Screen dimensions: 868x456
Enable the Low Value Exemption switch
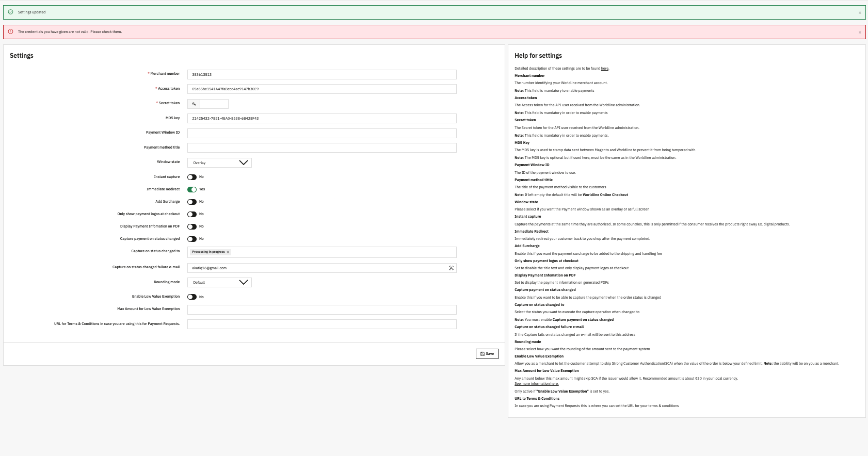[x=192, y=297]
